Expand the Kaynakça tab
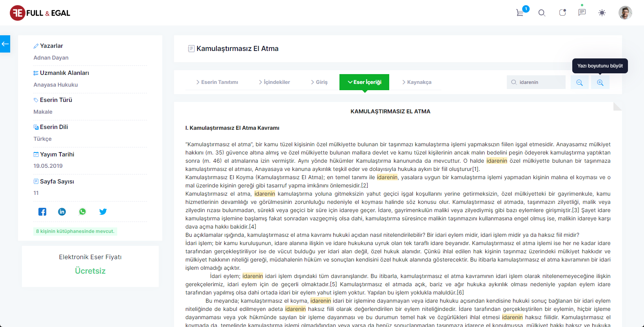This screenshot has height=327, width=644. pos(417,82)
